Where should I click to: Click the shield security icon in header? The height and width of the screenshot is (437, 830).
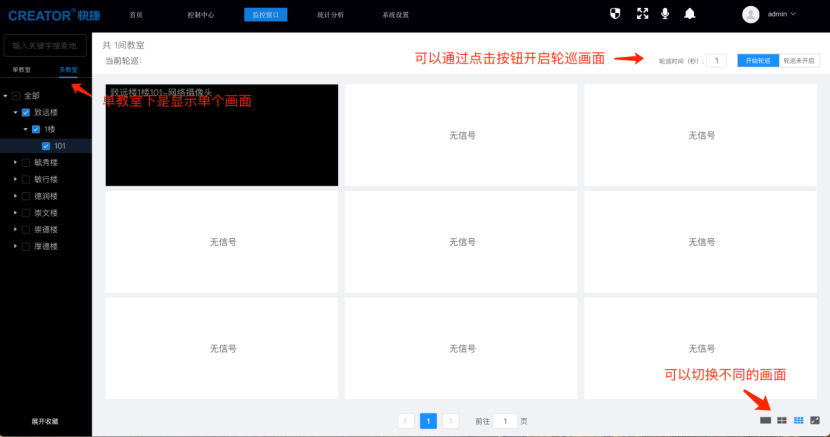(x=615, y=14)
